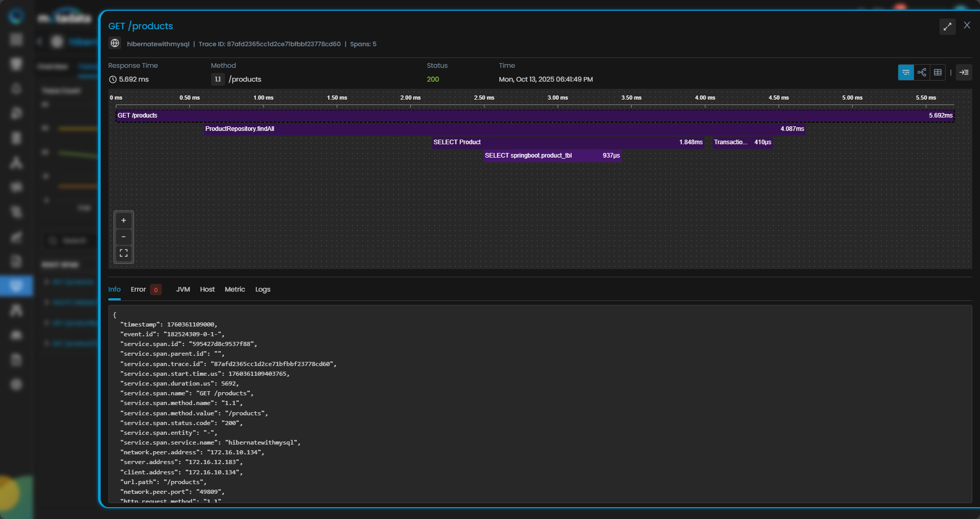The height and width of the screenshot is (519, 980).
Task: Zoom out on the trace timeline
Action: 124,237
